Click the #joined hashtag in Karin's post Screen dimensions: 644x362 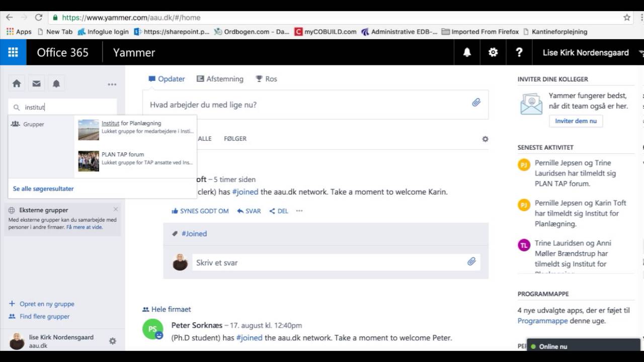(x=245, y=192)
